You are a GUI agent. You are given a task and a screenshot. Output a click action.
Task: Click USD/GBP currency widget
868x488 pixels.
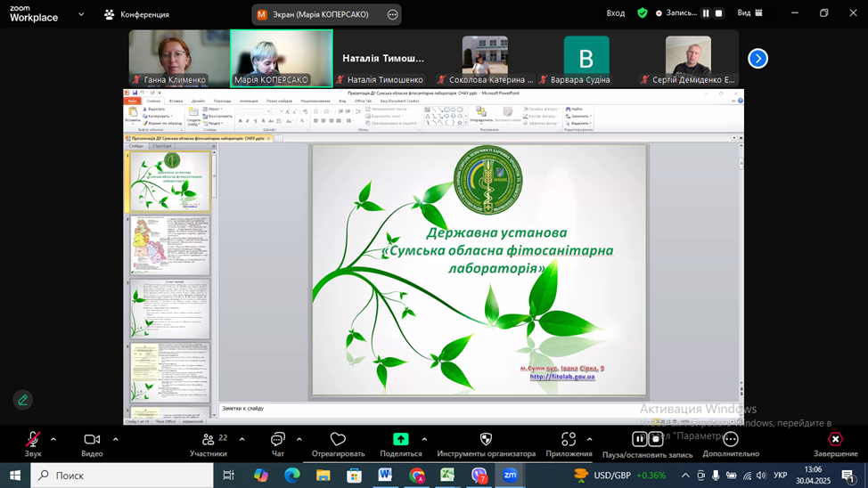620,476
